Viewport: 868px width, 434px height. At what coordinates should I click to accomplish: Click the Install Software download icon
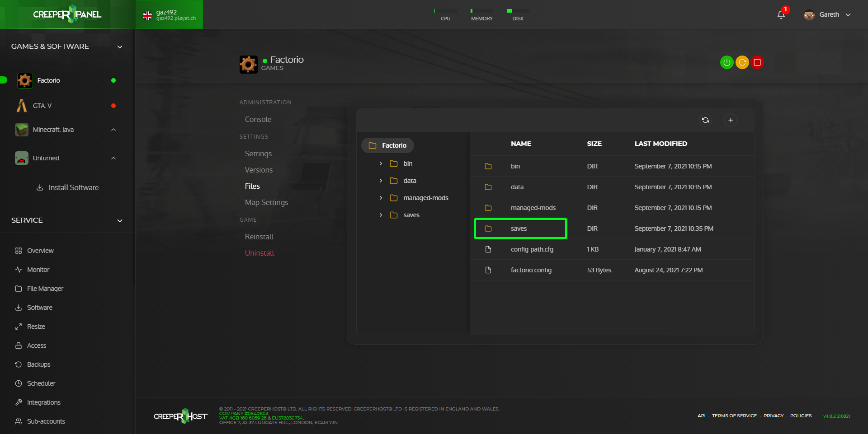click(40, 187)
